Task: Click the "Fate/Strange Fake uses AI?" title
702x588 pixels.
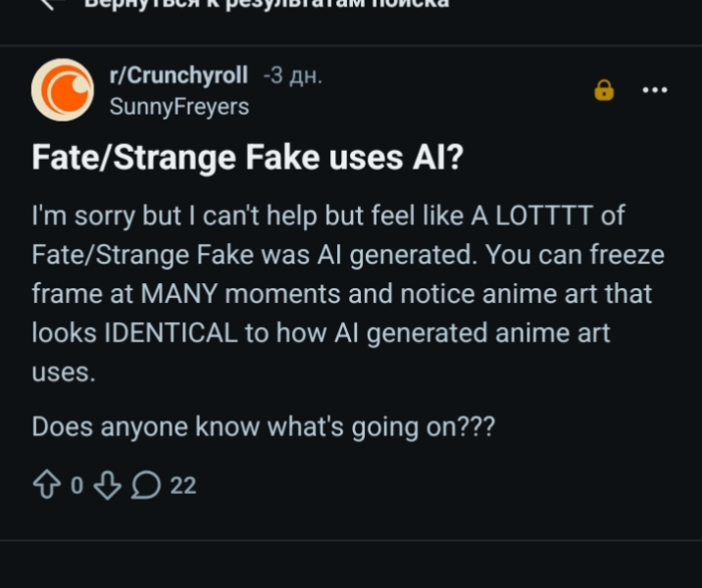Action: 246,159
